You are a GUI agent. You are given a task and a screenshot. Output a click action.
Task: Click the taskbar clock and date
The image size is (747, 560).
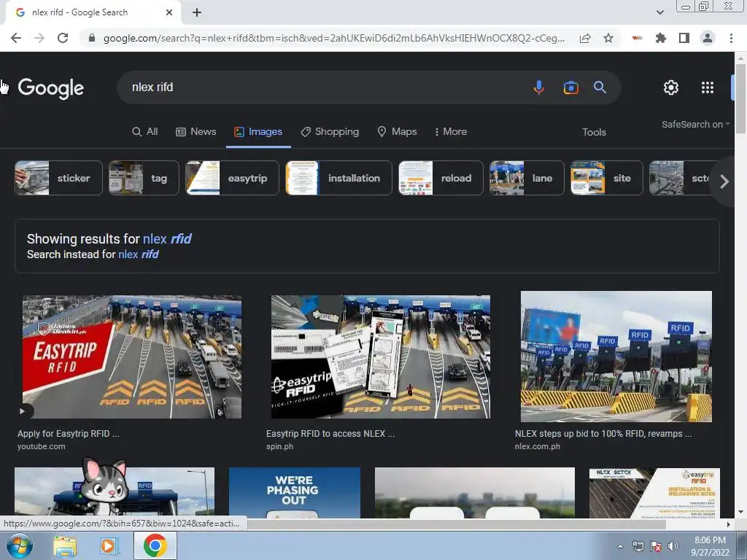click(x=710, y=546)
